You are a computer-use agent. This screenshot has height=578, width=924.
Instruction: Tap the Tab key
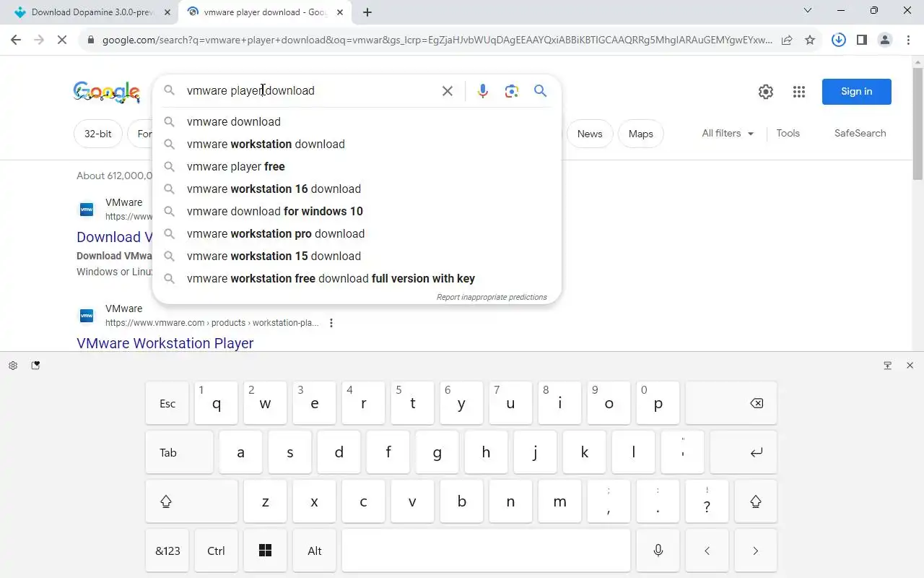coord(180,452)
